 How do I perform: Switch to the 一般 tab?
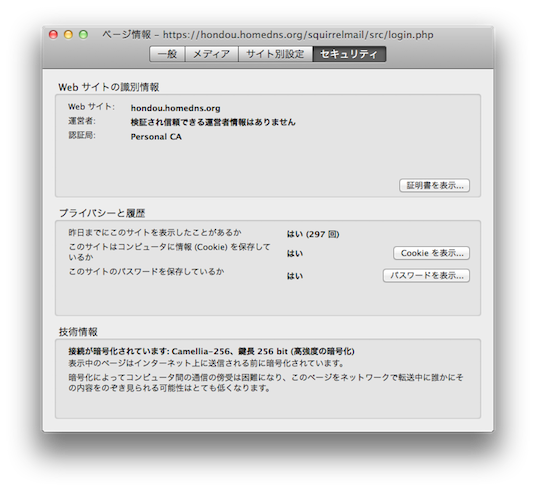tap(167, 54)
